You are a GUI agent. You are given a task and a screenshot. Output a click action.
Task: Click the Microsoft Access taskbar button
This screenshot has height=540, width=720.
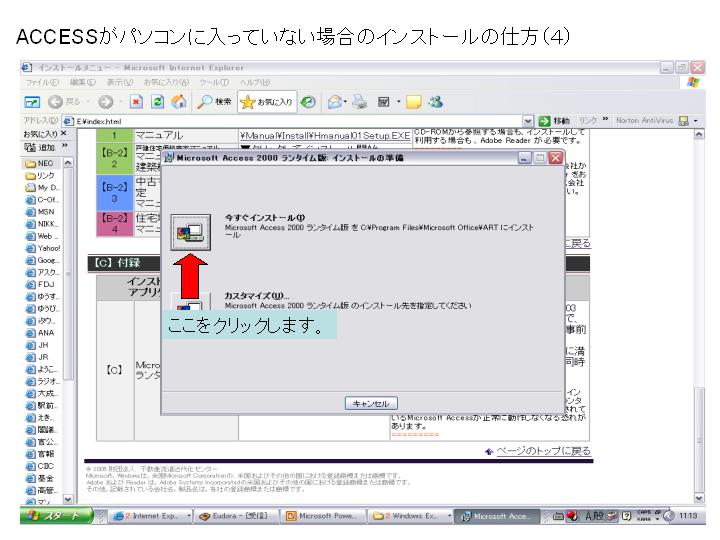click(x=497, y=516)
